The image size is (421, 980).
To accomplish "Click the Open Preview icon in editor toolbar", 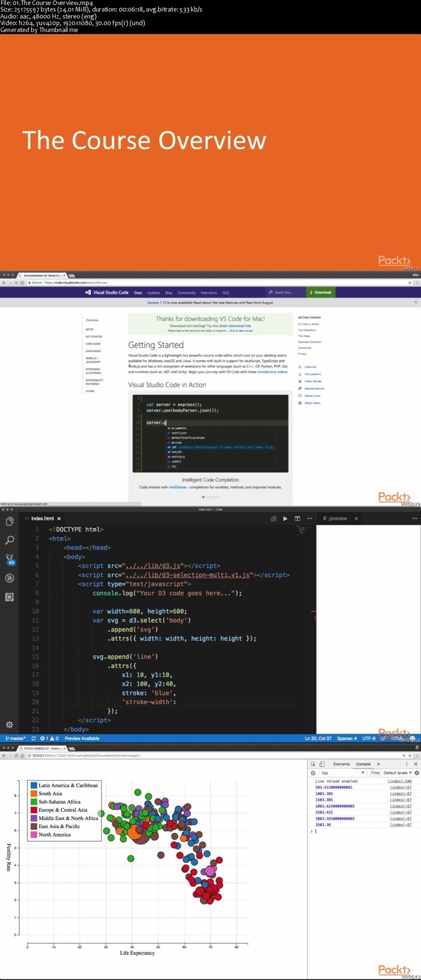I will click(x=273, y=518).
